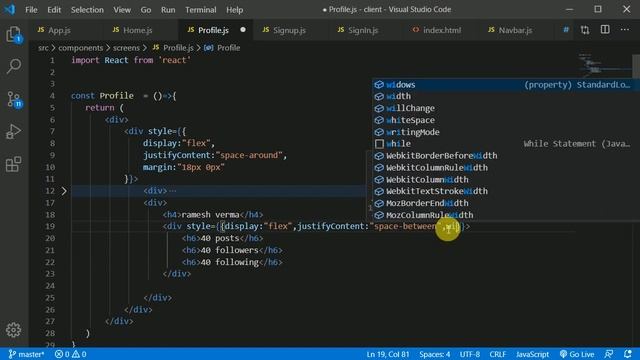Change language mode from JavaScript
Image resolution: width=640 pixels, height=360 pixels.
[x=532, y=354]
